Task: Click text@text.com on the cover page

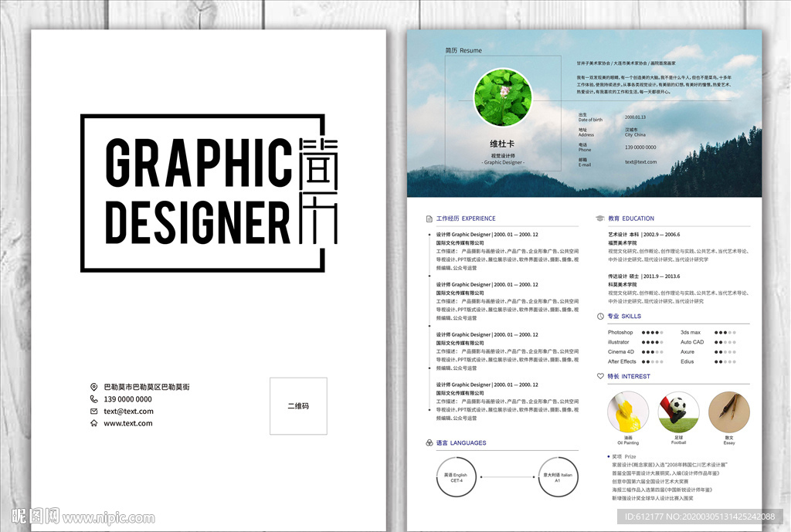Action: point(129,411)
